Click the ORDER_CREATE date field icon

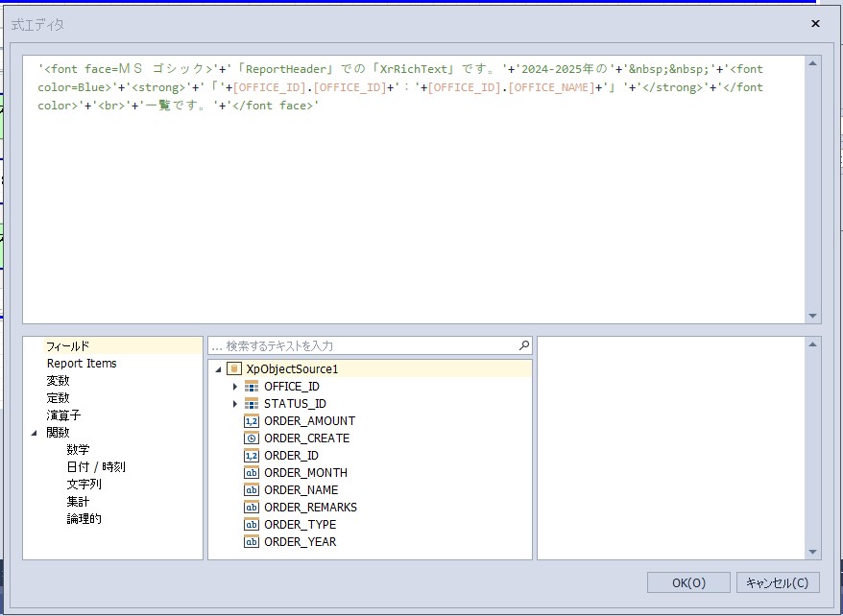click(252, 438)
